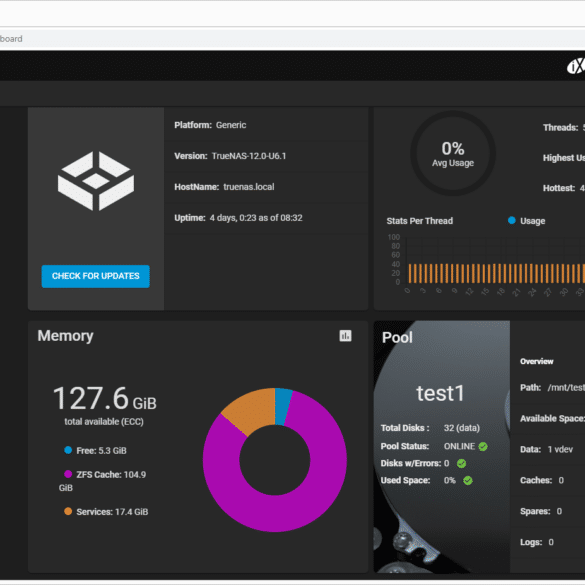Click the pool name test1
This screenshot has width=585, height=585.
coord(440,393)
